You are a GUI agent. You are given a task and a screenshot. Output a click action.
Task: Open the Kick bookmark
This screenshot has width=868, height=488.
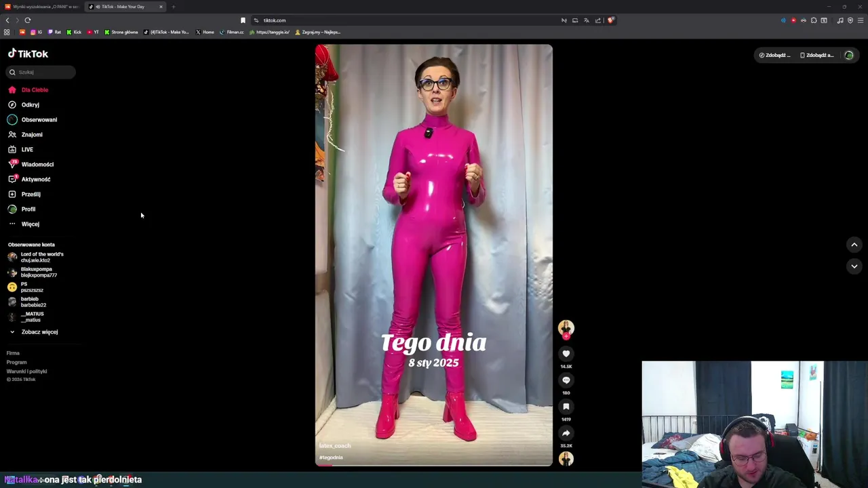click(74, 32)
